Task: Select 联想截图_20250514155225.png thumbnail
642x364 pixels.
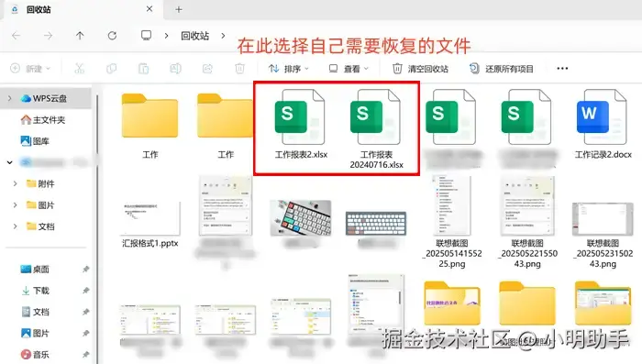Action: (452, 222)
